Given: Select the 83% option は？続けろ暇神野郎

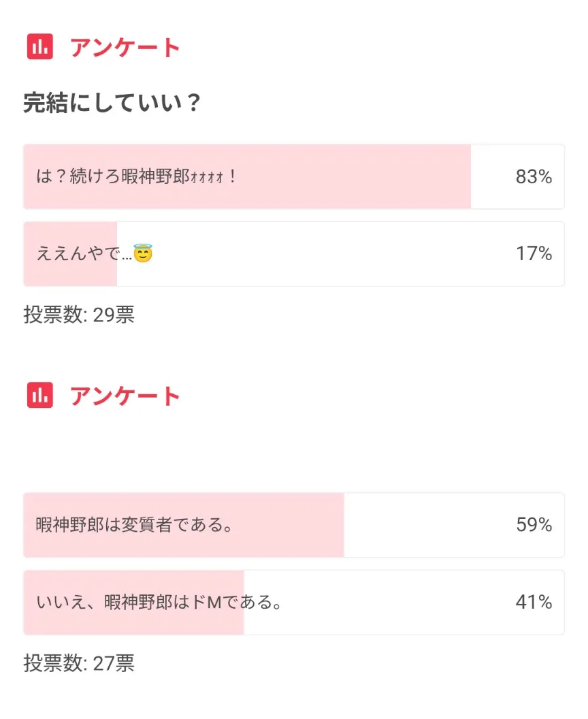Looking at the screenshot, I should 294,176.
